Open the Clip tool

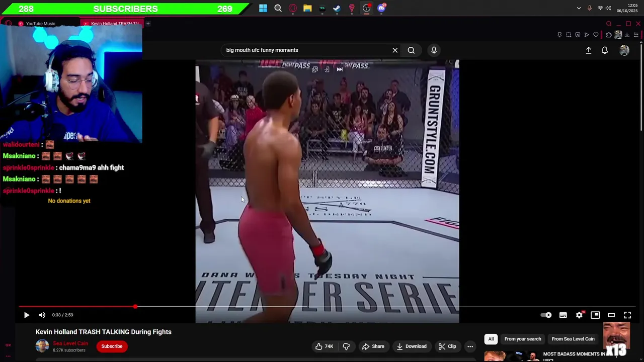pos(447,346)
